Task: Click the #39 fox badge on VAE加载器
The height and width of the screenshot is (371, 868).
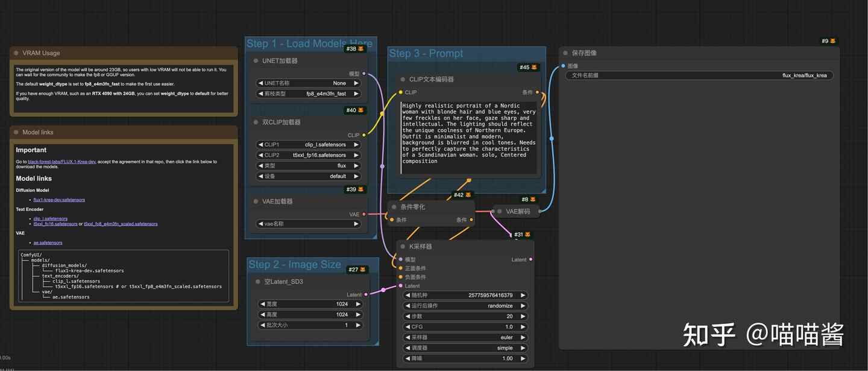Action: pyautogui.click(x=354, y=189)
